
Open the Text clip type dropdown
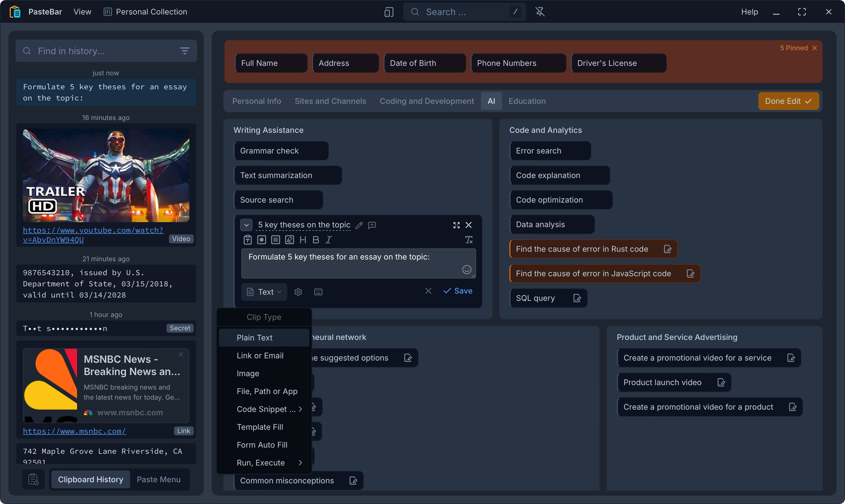264,292
